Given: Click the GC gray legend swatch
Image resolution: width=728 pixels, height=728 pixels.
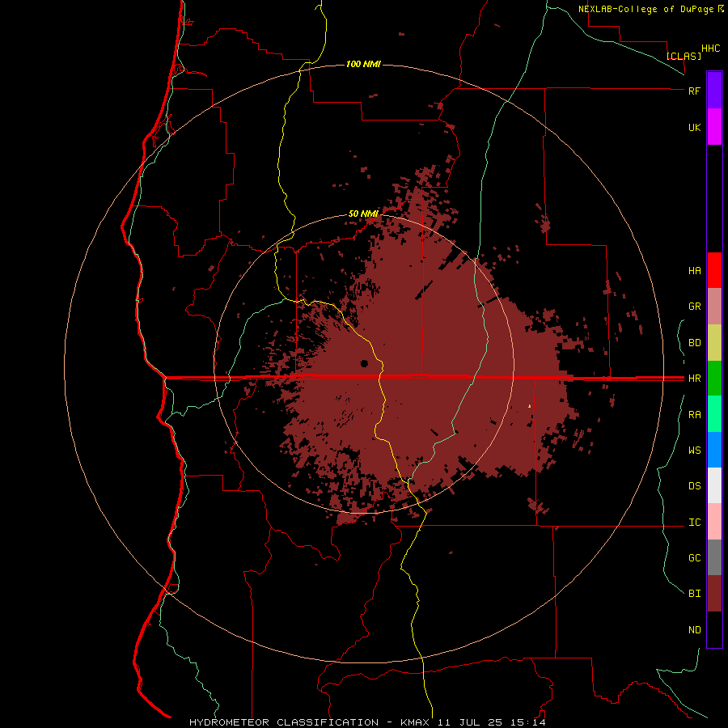Looking at the screenshot, I should point(714,557).
